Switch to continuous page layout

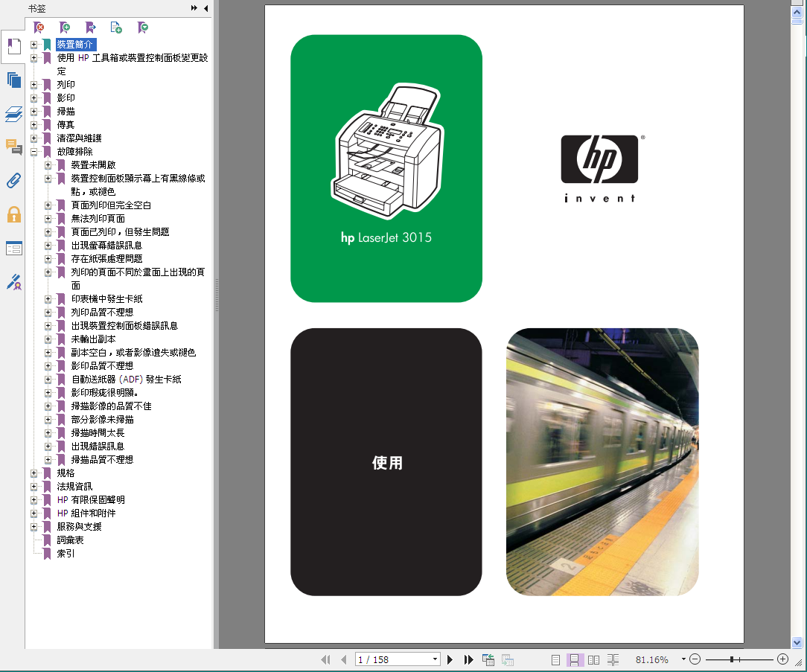coord(575,659)
